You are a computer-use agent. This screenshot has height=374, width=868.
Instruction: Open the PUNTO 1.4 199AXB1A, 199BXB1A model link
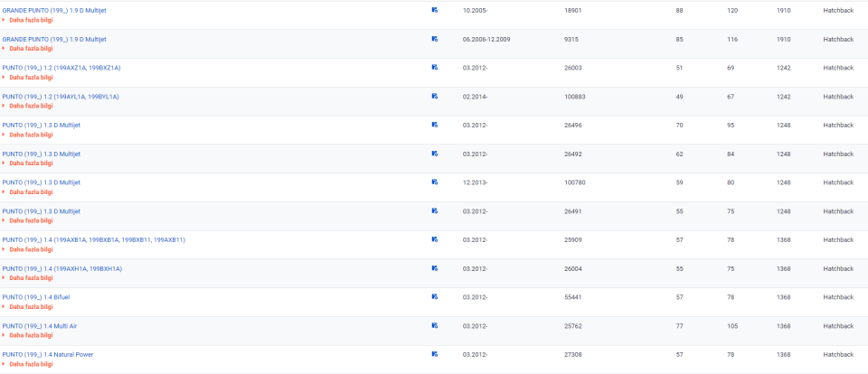pyautogui.click(x=93, y=239)
